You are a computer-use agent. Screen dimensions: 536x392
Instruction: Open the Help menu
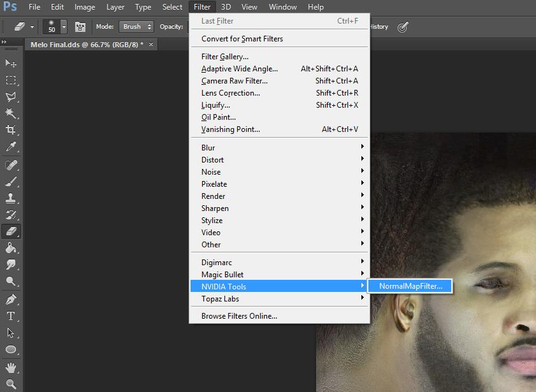[x=315, y=7]
